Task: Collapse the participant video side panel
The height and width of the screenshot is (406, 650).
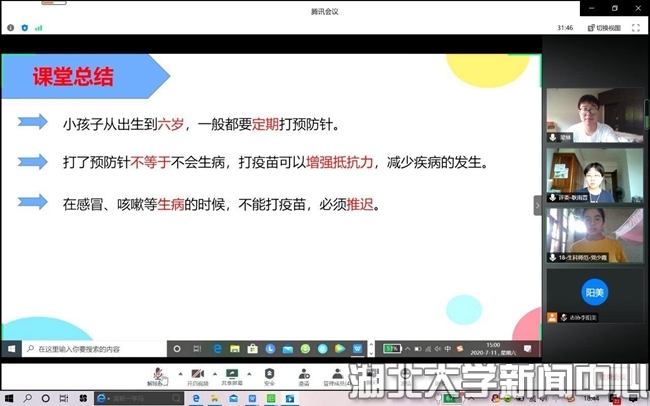Action: (x=537, y=204)
